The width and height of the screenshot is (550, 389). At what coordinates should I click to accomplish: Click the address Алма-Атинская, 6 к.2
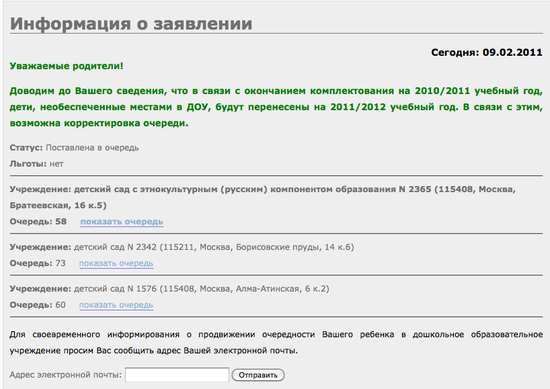pyautogui.click(x=281, y=289)
